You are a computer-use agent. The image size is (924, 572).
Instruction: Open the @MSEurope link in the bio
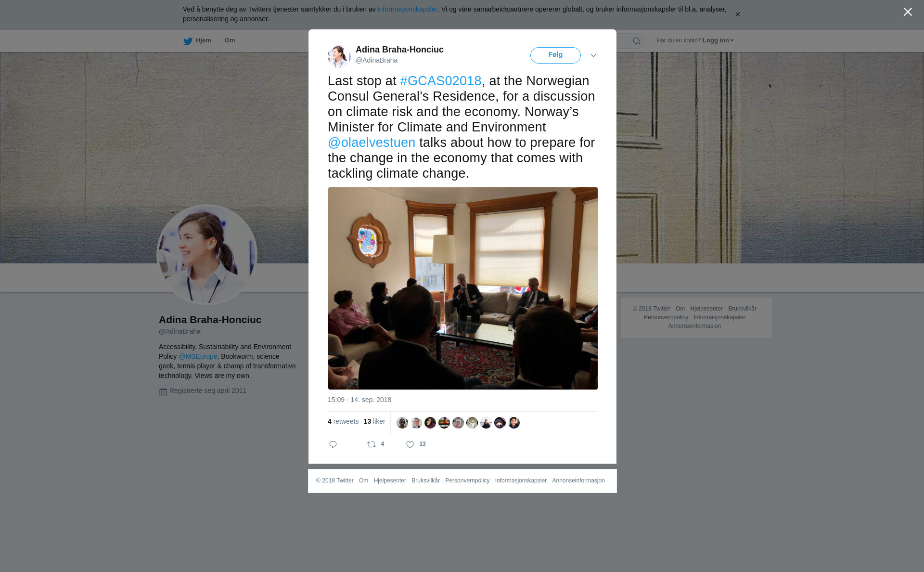pos(198,356)
